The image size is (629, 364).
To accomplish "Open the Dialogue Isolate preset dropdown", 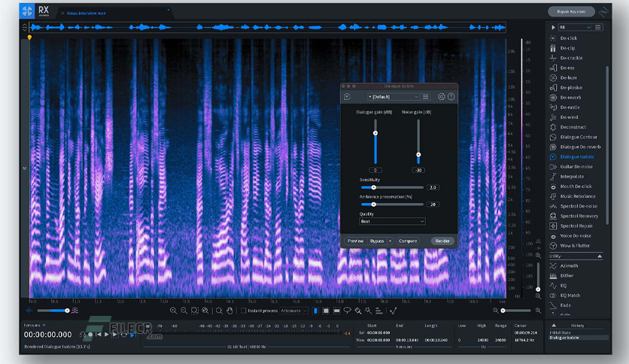I will 393,96.
